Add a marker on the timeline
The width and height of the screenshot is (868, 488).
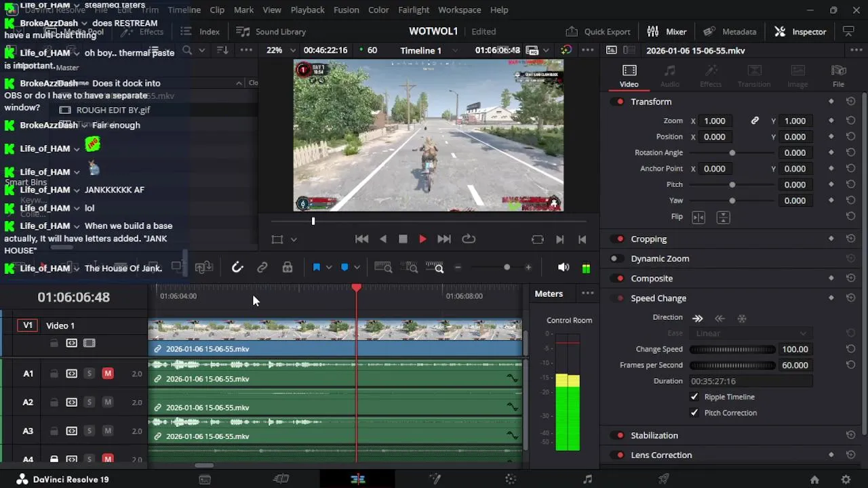[344, 268]
